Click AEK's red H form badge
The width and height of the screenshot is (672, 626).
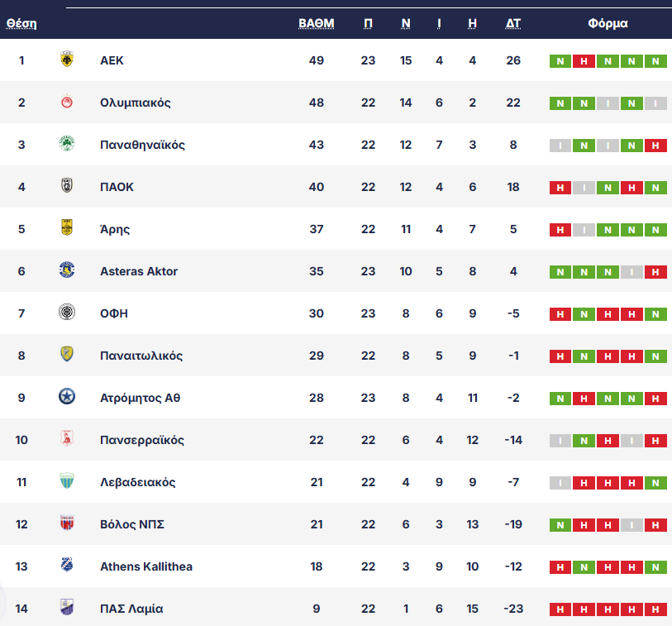[x=584, y=61]
